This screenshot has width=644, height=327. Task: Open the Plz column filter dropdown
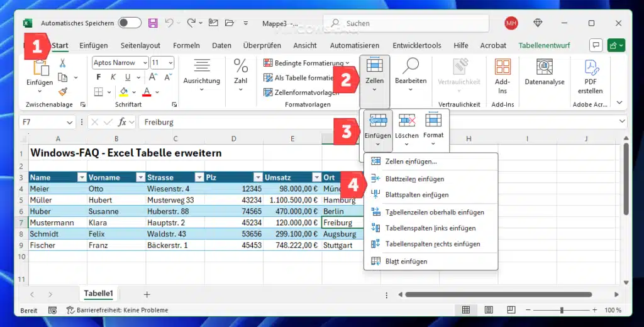[x=258, y=177]
